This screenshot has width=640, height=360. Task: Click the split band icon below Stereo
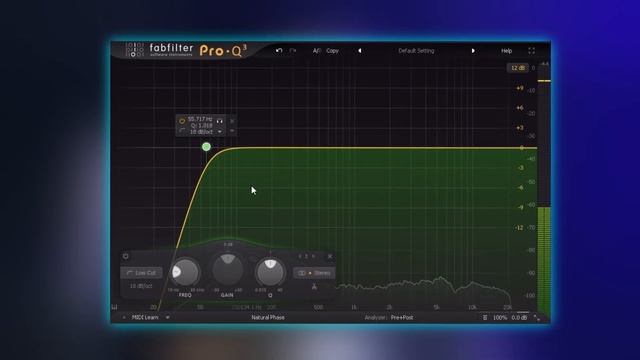314,287
